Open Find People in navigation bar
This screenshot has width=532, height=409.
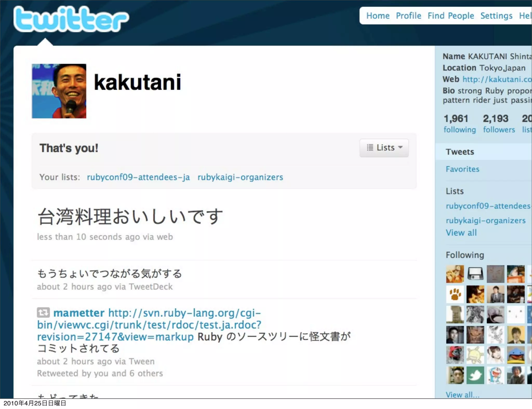(451, 16)
